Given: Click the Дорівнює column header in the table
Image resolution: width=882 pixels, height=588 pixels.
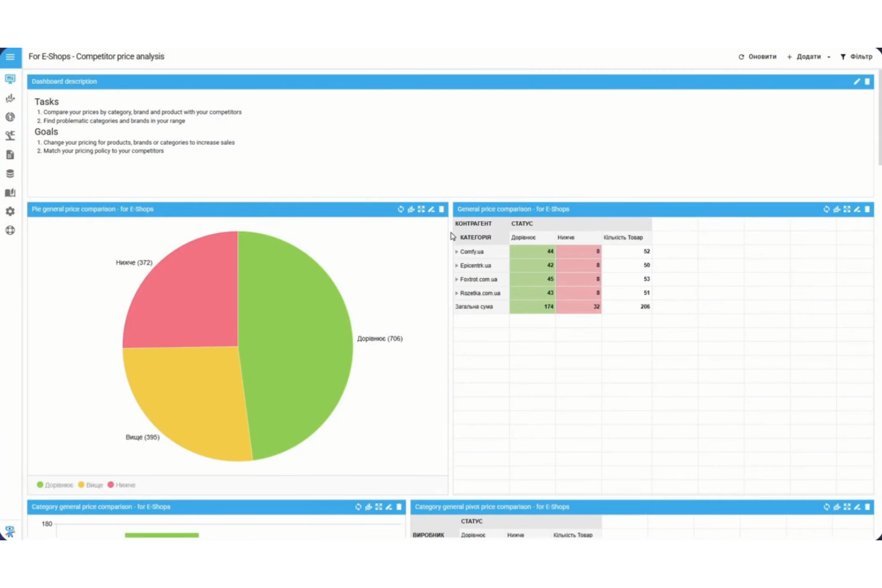Looking at the screenshot, I should [x=523, y=238].
